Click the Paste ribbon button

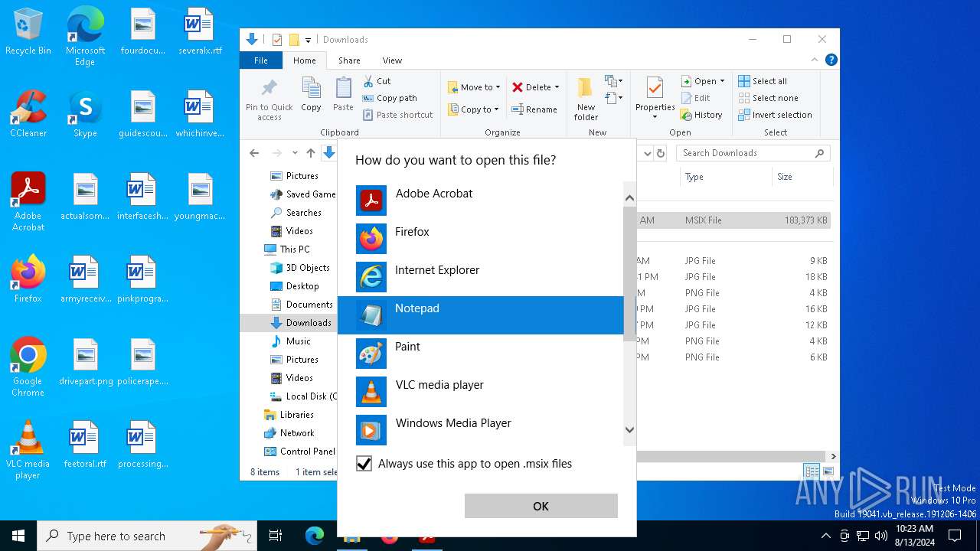(343, 95)
